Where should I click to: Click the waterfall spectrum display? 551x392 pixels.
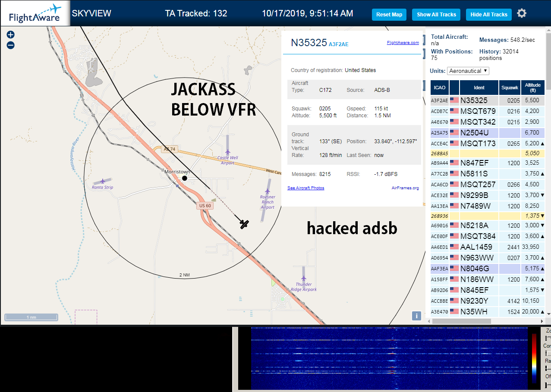pyautogui.click(x=389, y=358)
